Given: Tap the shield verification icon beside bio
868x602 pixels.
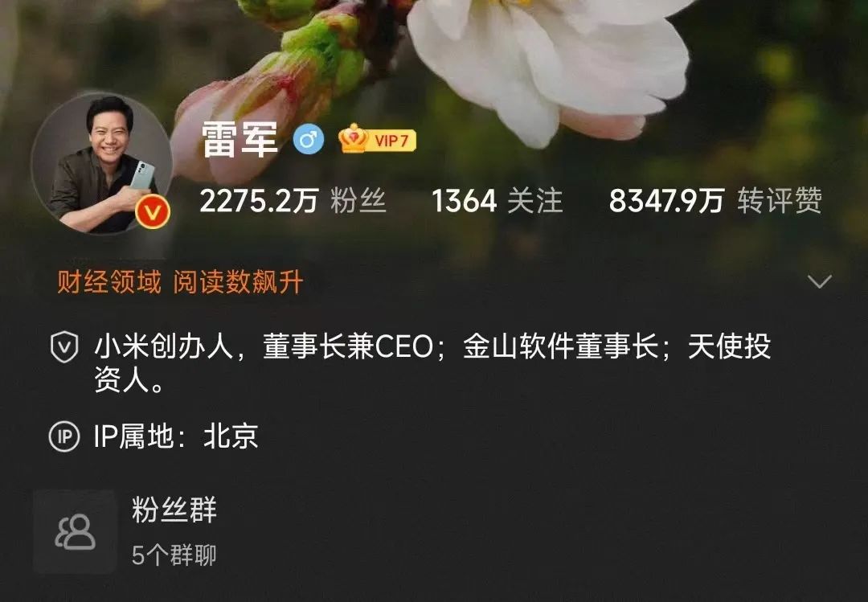Looking at the screenshot, I should pos(64,347).
